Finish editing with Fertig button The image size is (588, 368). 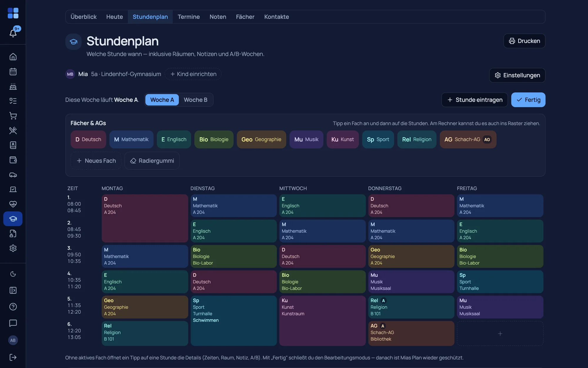pyautogui.click(x=528, y=100)
